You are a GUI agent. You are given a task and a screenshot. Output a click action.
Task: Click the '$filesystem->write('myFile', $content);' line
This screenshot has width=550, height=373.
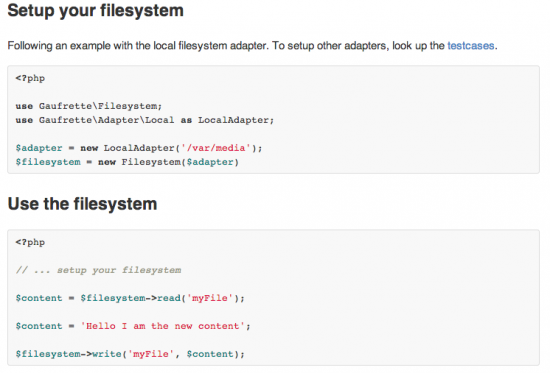[130, 354]
